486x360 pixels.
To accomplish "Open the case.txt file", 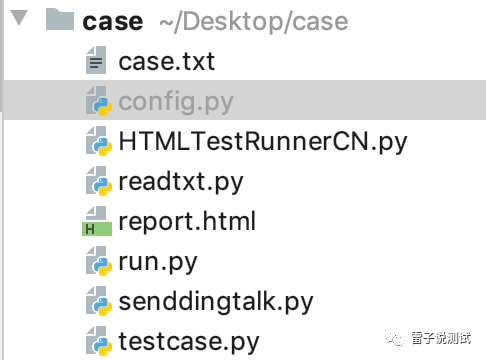I will 167,61.
